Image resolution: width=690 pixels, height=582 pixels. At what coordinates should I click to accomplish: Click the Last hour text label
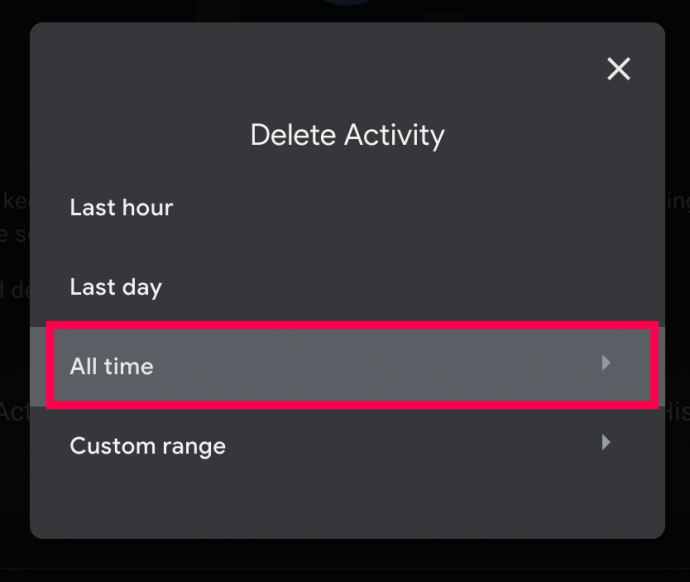point(121,208)
